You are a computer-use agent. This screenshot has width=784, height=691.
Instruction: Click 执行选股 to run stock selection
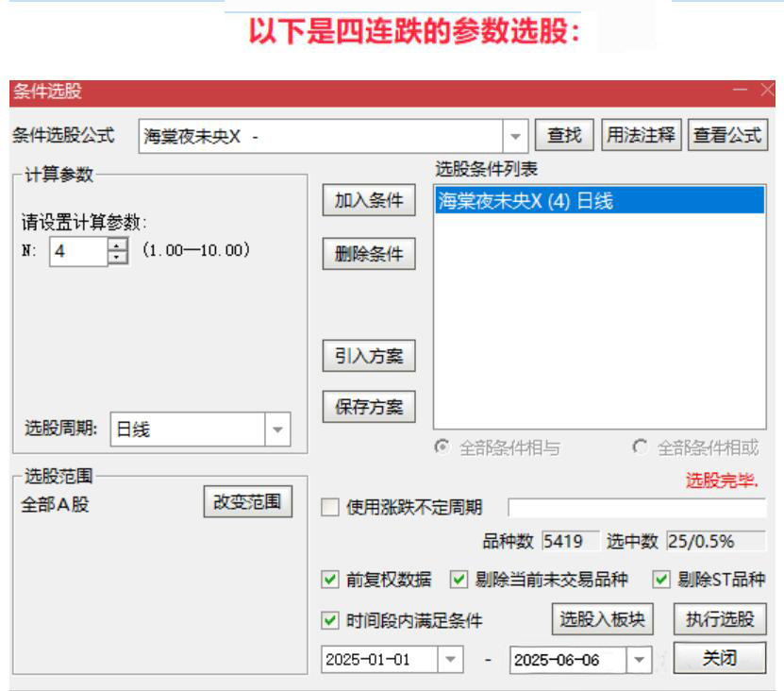(x=719, y=619)
